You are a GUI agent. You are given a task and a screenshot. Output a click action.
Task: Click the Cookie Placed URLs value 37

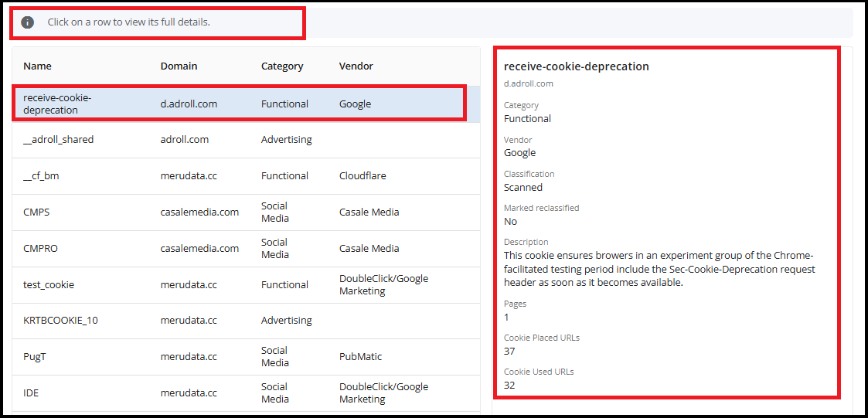click(509, 351)
